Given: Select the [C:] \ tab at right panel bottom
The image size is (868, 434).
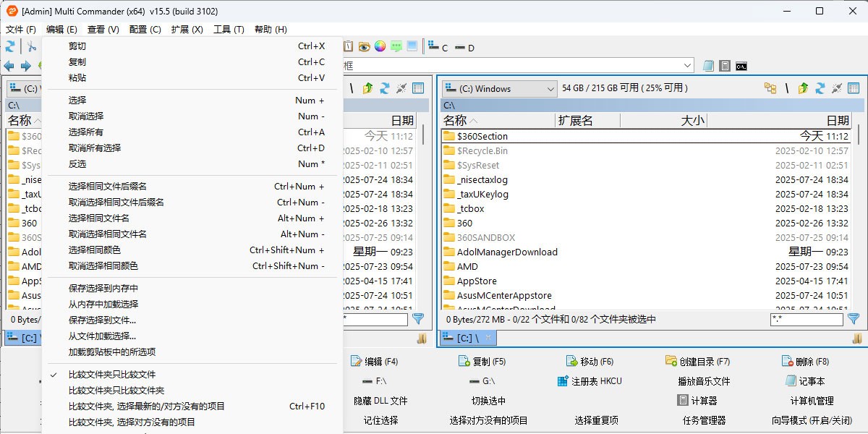Looking at the screenshot, I should (466, 337).
